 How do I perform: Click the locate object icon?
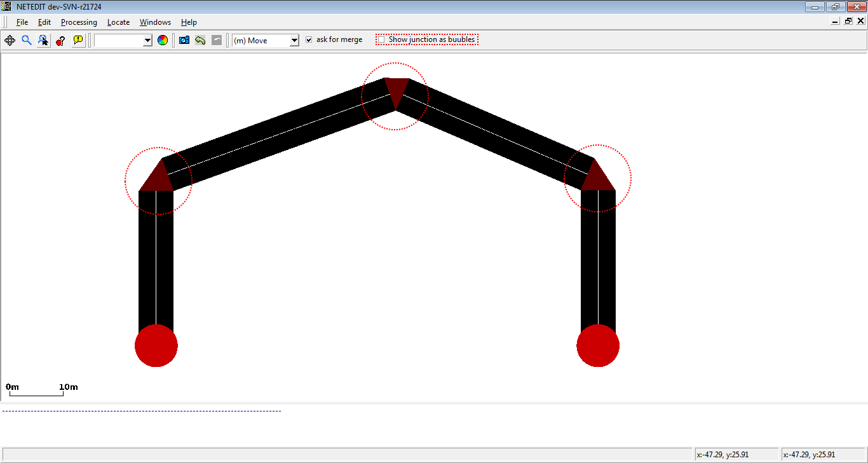coord(43,40)
